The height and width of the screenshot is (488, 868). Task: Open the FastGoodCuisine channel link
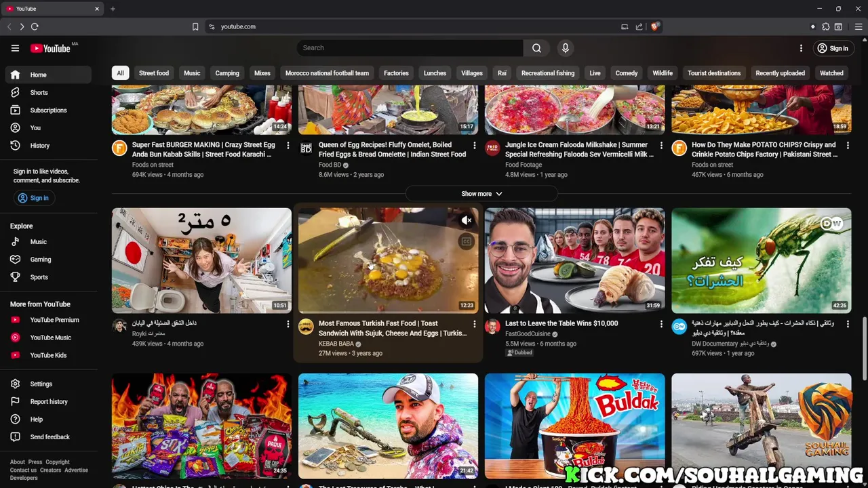(x=528, y=334)
